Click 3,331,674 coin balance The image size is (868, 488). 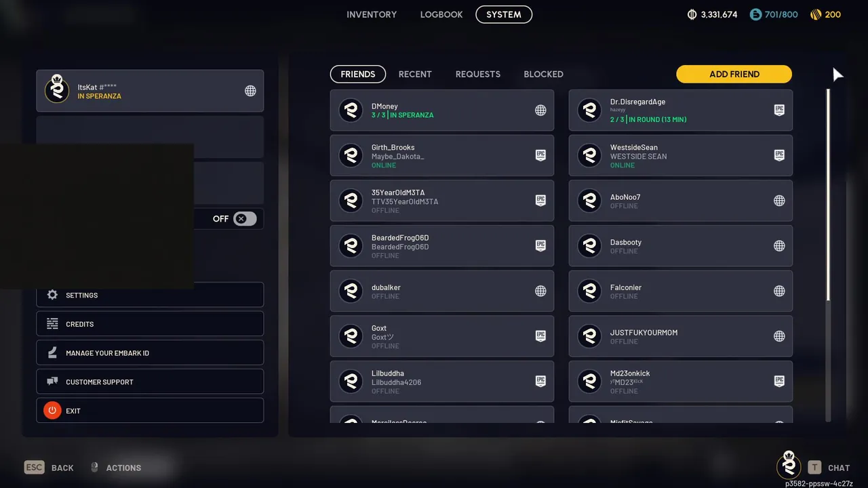pyautogui.click(x=719, y=14)
